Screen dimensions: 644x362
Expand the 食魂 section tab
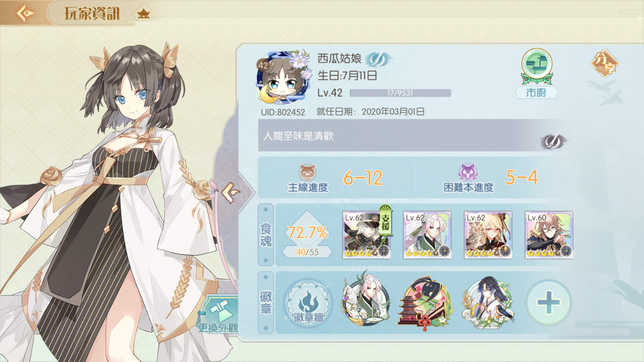pyautogui.click(x=266, y=235)
